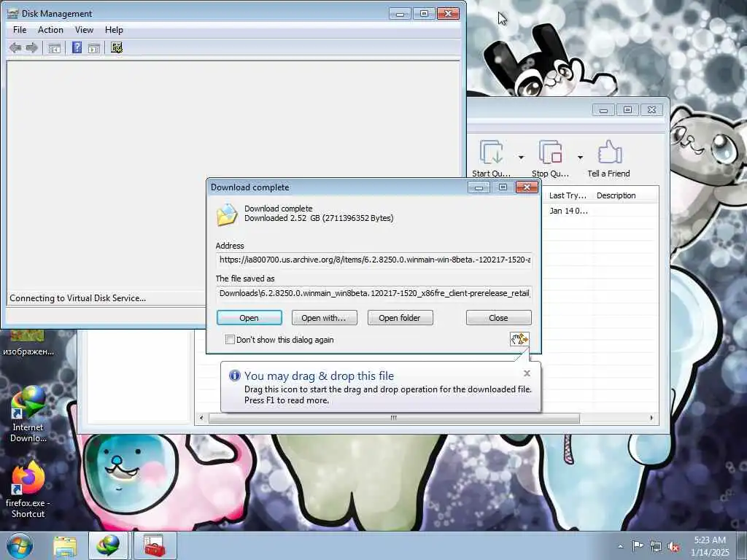Click the drag and drop hand icon

click(519, 339)
